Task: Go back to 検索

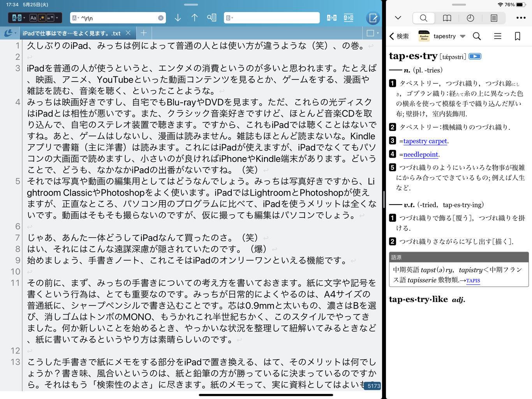Action: pos(399,36)
